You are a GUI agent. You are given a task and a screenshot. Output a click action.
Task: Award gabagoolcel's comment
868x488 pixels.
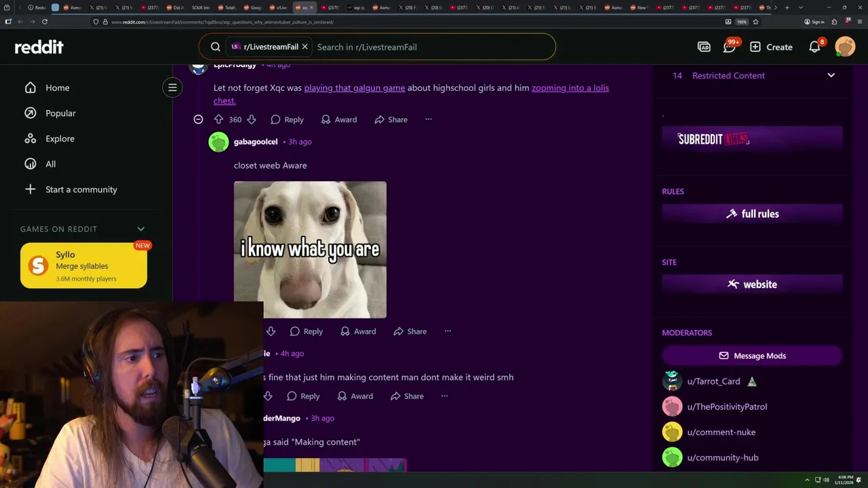click(357, 331)
